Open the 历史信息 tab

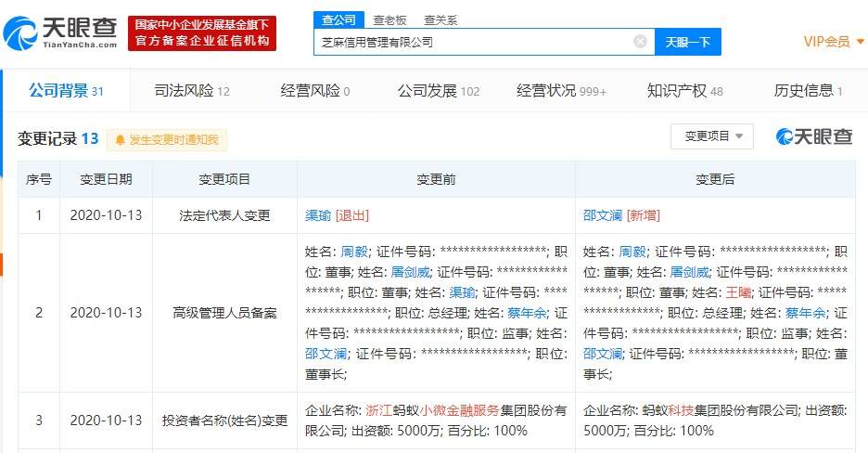tap(808, 90)
